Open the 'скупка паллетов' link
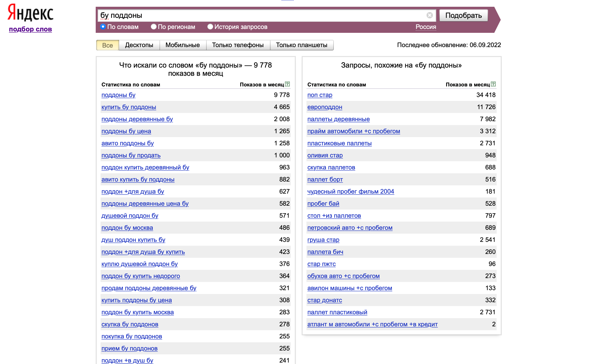The image size is (596, 364). pos(331,167)
